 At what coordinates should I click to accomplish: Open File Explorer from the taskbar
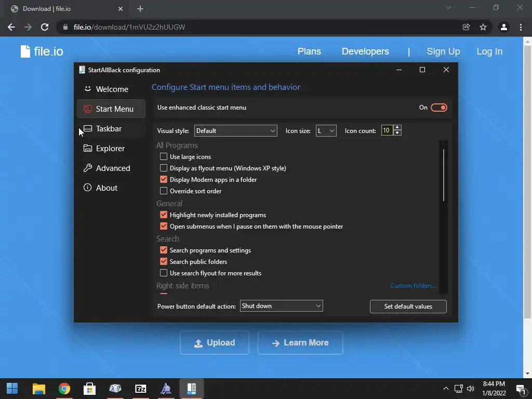coord(38,389)
